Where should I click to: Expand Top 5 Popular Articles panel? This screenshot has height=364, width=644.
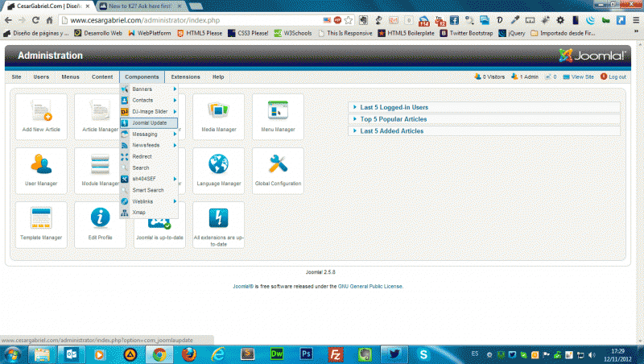coord(485,119)
